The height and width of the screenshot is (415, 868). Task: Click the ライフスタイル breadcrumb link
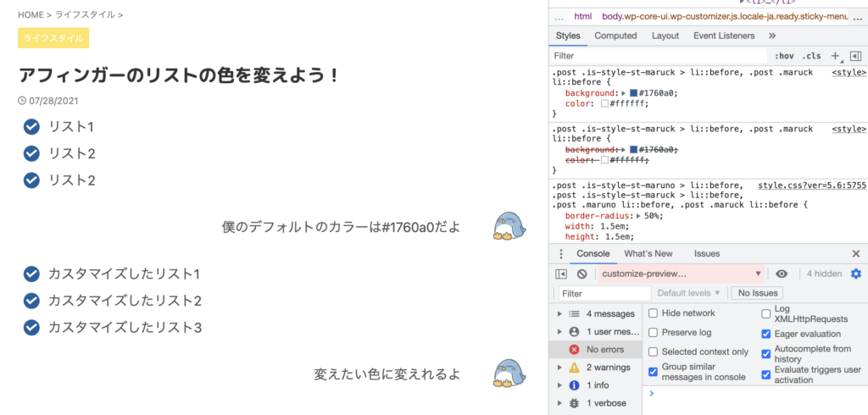tap(85, 15)
